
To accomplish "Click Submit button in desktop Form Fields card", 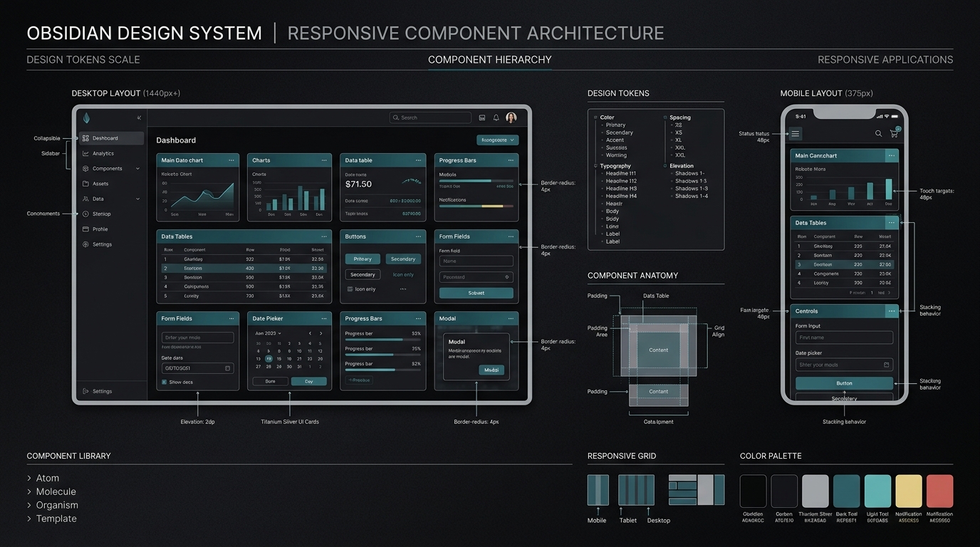I will tap(476, 293).
